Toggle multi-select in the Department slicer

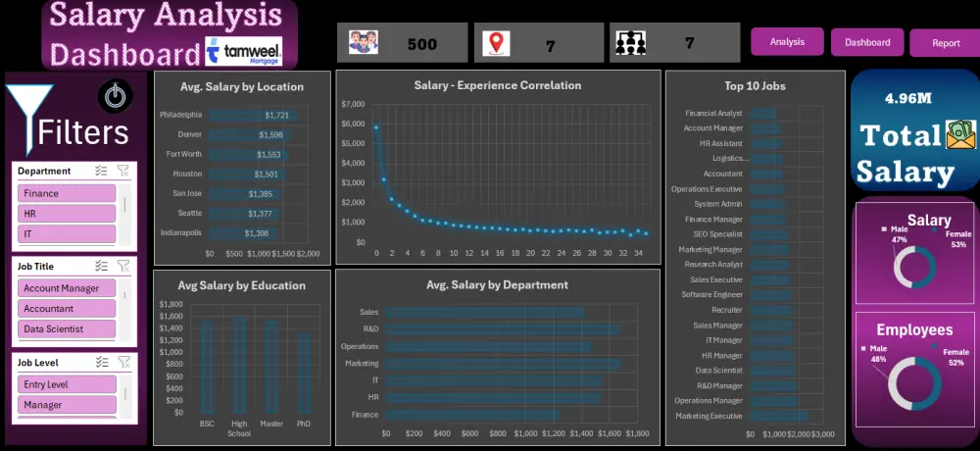coord(101,171)
